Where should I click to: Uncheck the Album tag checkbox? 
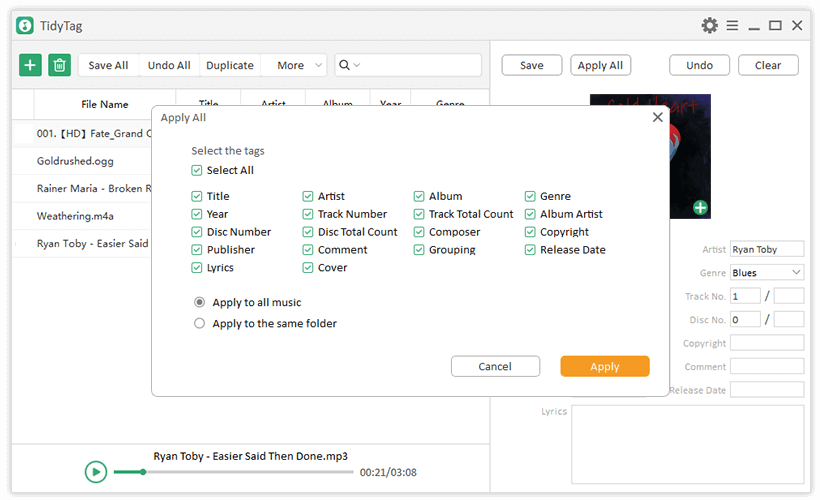tap(419, 196)
